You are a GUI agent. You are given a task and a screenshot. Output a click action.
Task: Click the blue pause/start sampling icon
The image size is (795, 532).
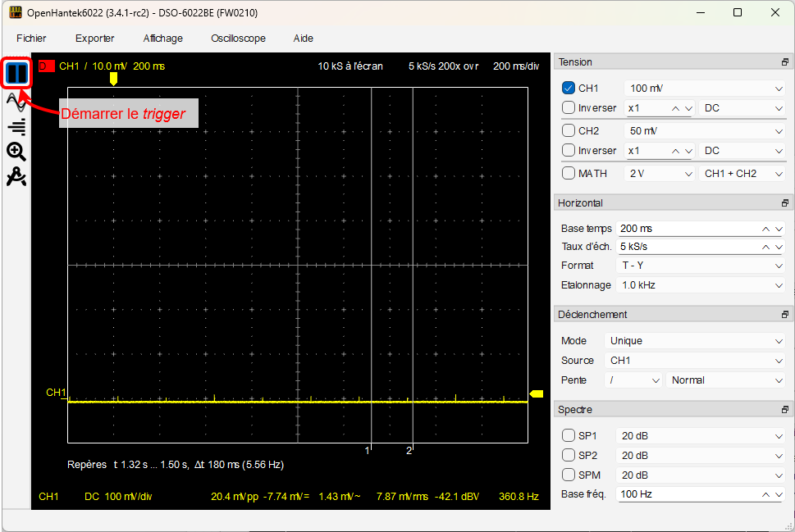pyautogui.click(x=16, y=74)
